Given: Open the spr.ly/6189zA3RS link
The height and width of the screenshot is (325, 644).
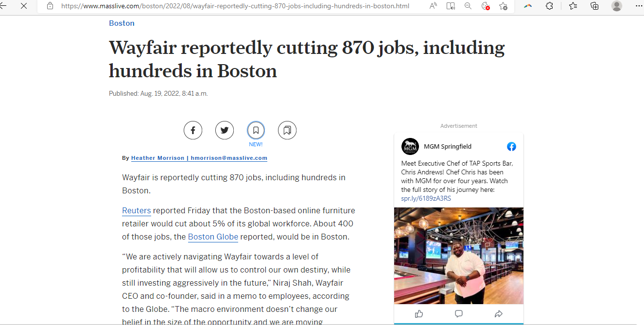Looking at the screenshot, I should (426, 198).
